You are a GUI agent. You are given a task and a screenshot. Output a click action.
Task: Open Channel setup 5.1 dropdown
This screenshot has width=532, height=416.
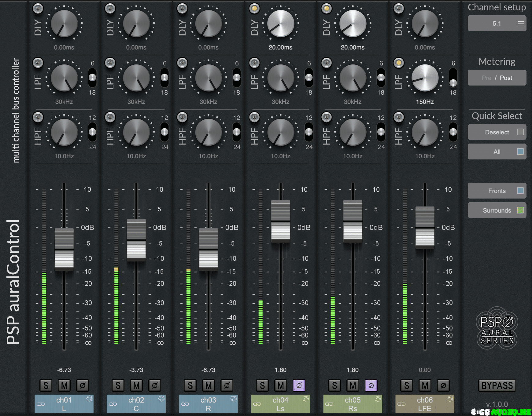497,24
